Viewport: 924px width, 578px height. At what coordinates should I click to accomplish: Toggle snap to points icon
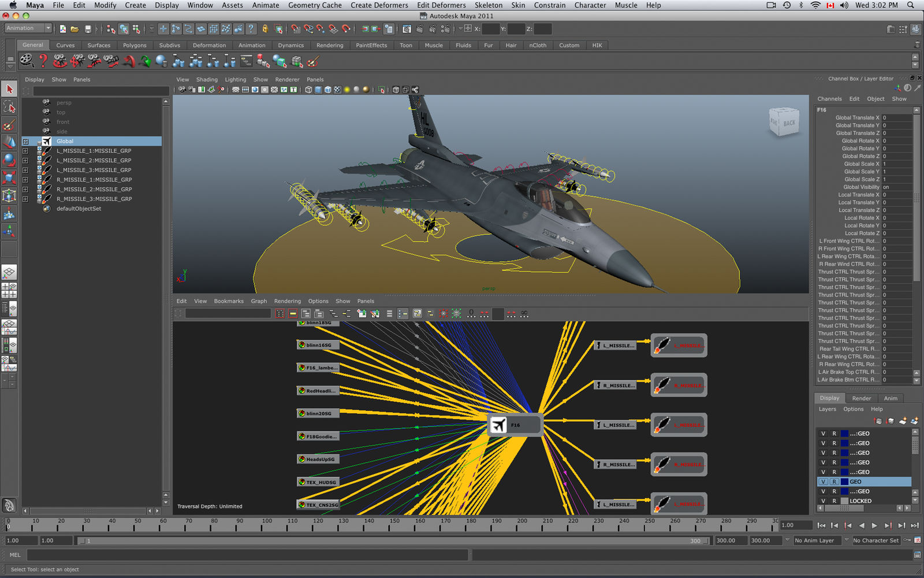click(x=321, y=29)
